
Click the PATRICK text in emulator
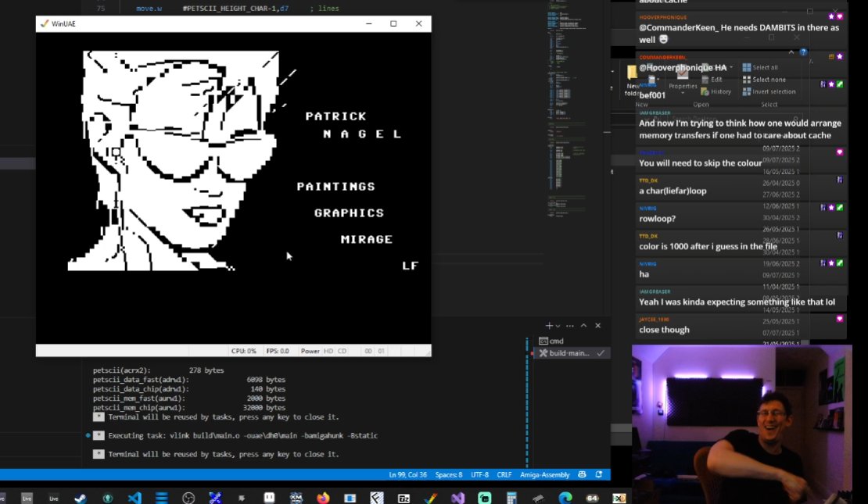click(x=336, y=116)
